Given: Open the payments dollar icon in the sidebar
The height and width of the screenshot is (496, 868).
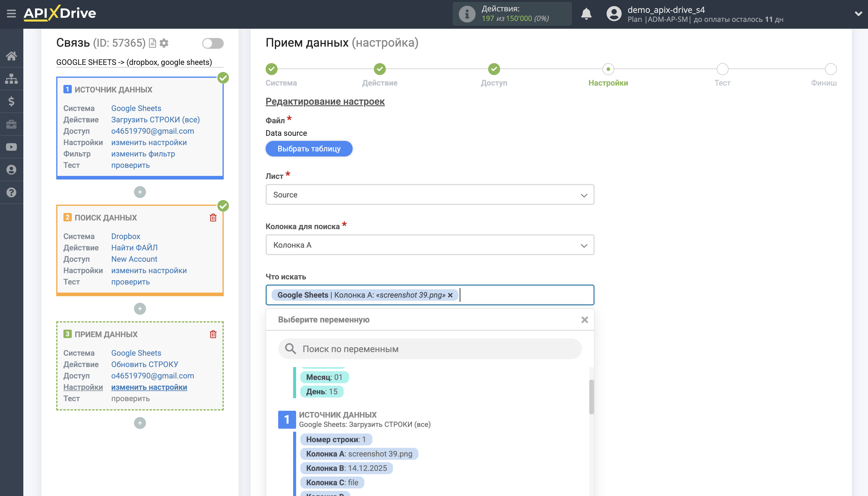Looking at the screenshot, I should pos(11,101).
